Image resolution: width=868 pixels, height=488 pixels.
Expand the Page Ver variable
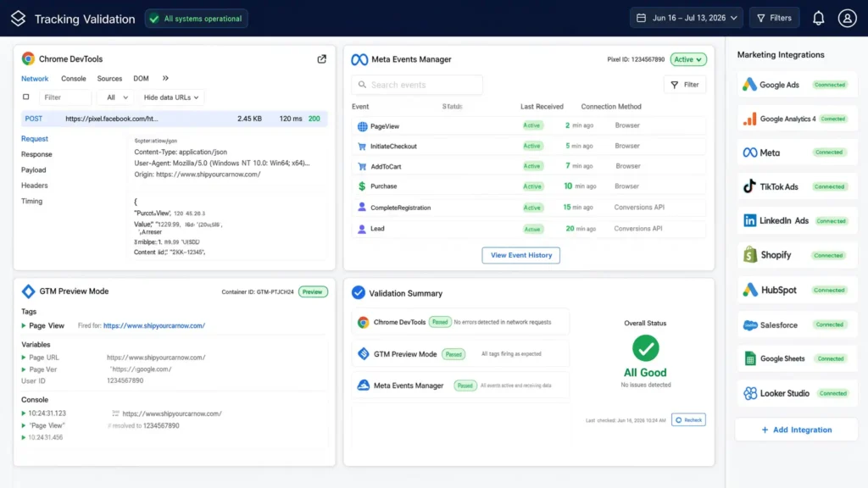point(24,369)
